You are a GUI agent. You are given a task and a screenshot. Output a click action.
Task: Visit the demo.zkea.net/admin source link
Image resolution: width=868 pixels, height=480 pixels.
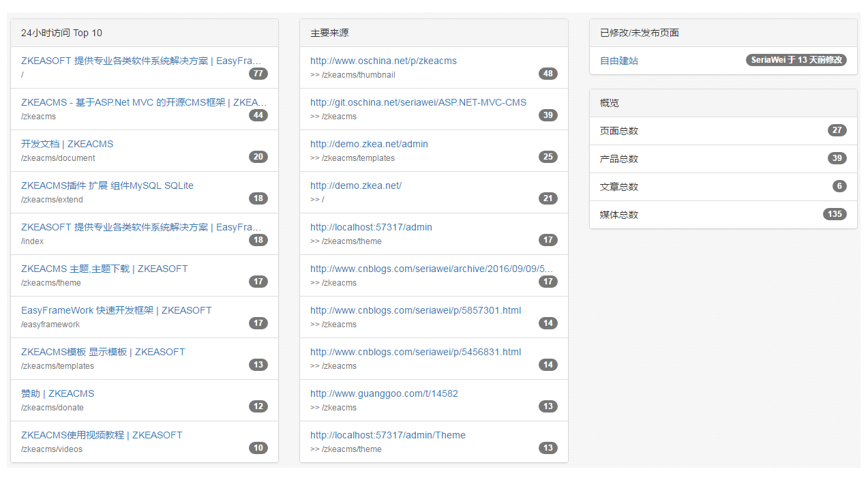369,144
